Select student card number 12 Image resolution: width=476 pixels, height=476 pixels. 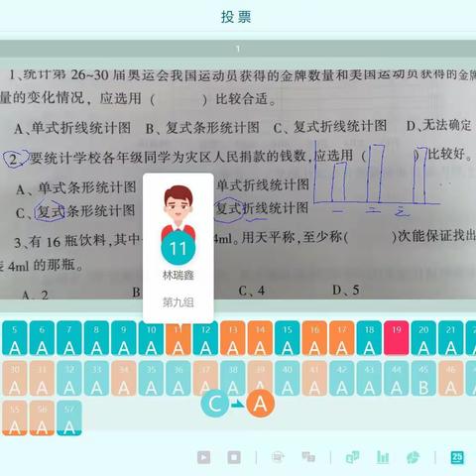[205, 338]
